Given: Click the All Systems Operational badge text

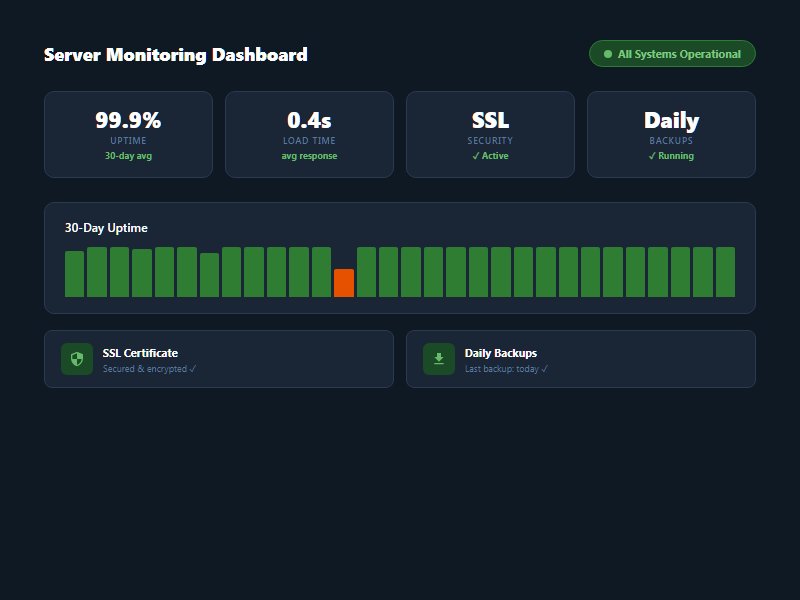Looking at the screenshot, I should (679, 54).
